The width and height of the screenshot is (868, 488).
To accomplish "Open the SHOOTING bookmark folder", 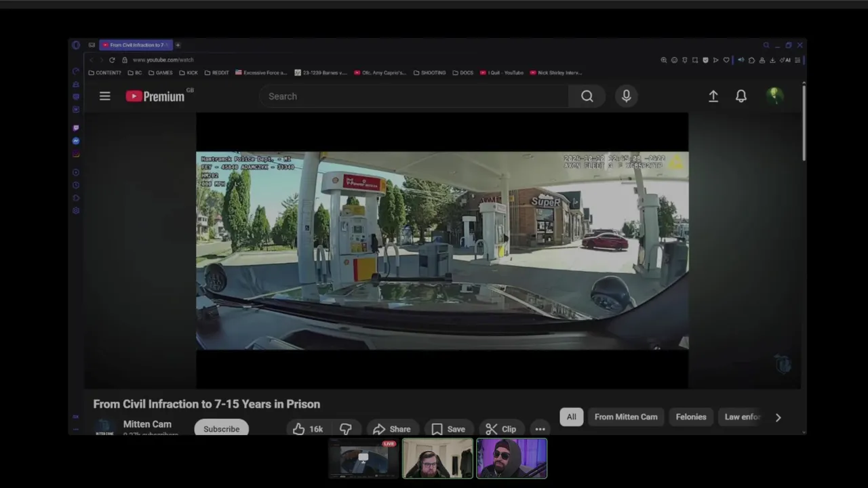I will click(430, 73).
